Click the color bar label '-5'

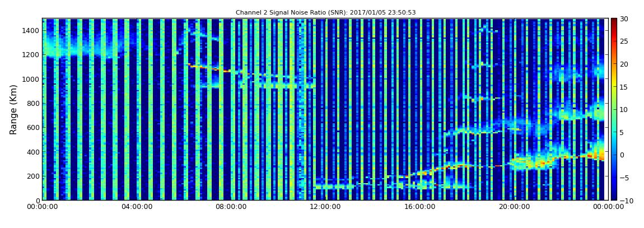point(624,178)
